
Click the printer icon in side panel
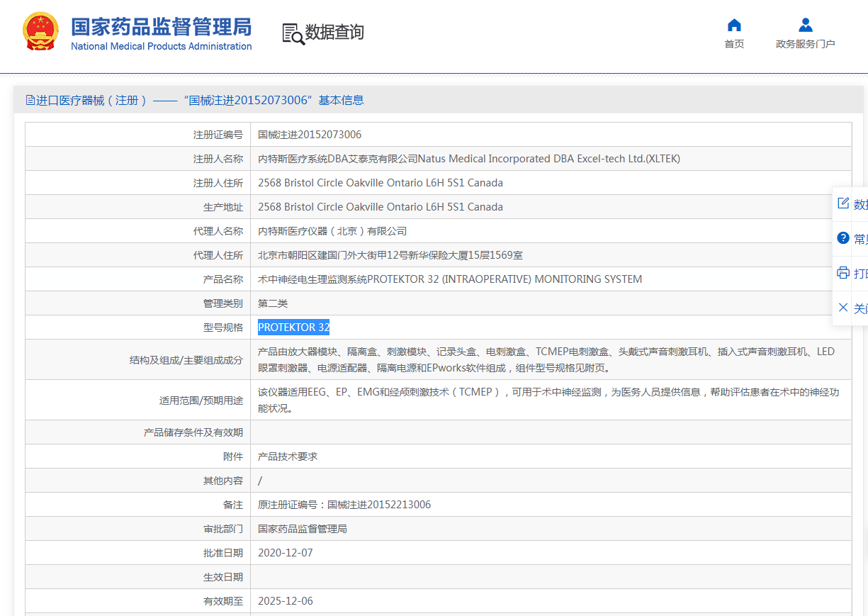[x=843, y=273]
